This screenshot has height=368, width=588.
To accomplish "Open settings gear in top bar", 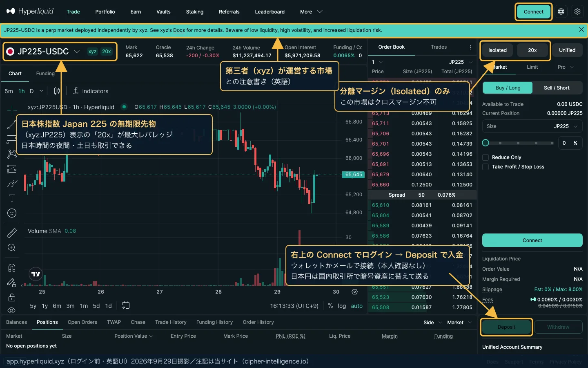I will (x=577, y=12).
